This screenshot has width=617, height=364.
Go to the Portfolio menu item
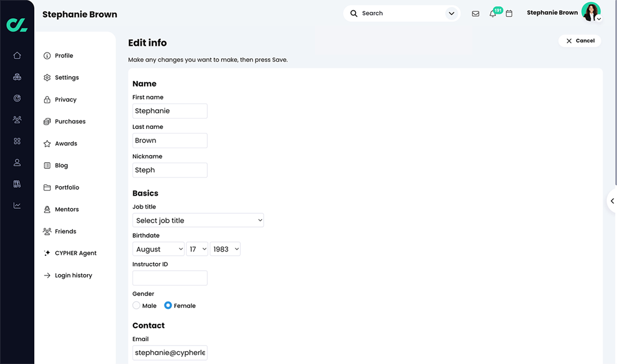coord(67,187)
